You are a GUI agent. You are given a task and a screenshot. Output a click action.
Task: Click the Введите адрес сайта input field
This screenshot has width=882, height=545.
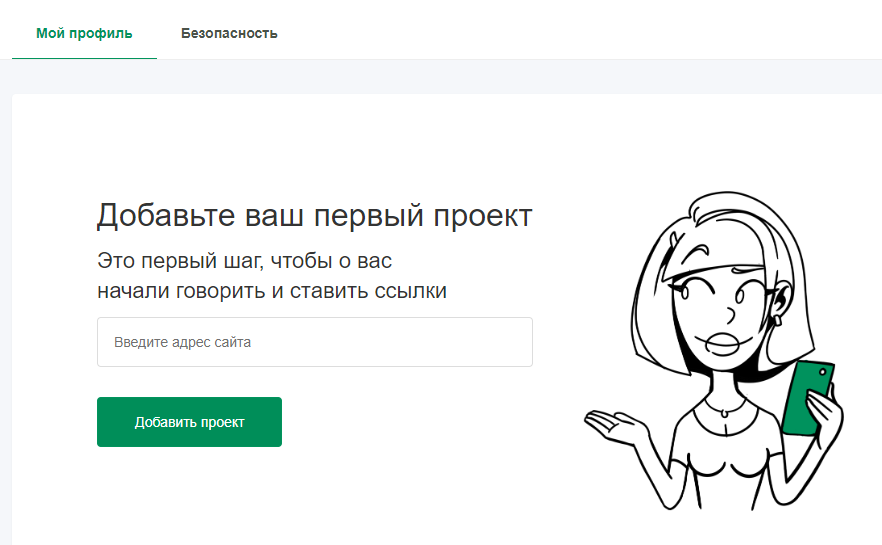(x=314, y=342)
